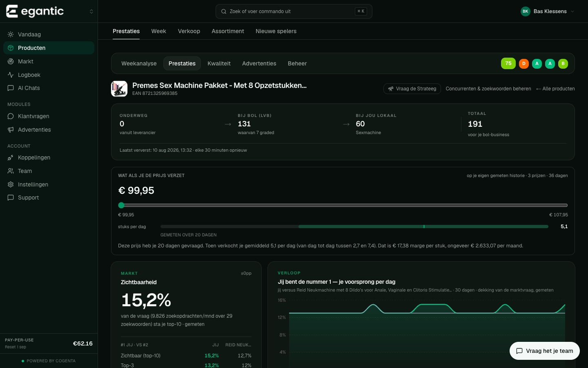Click the Logboek activity icon
Image resolution: width=588 pixels, height=368 pixels.
tap(11, 75)
